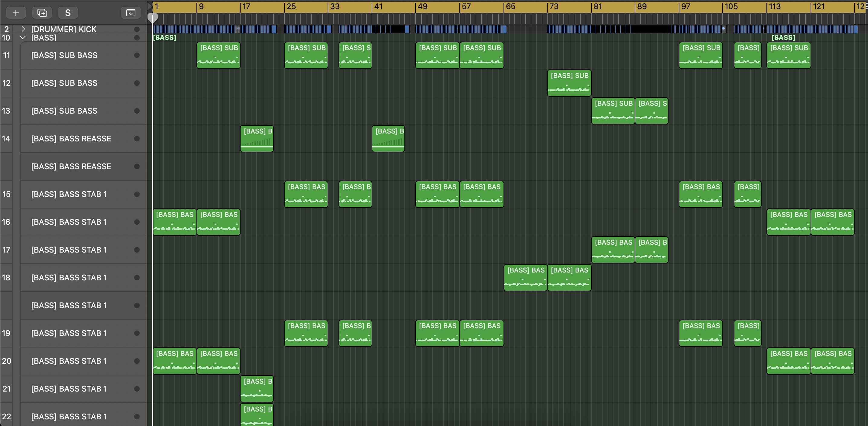Image resolution: width=868 pixels, height=426 pixels.
Task: Click the first BASS region on track 20
Action: pos(175,361)
